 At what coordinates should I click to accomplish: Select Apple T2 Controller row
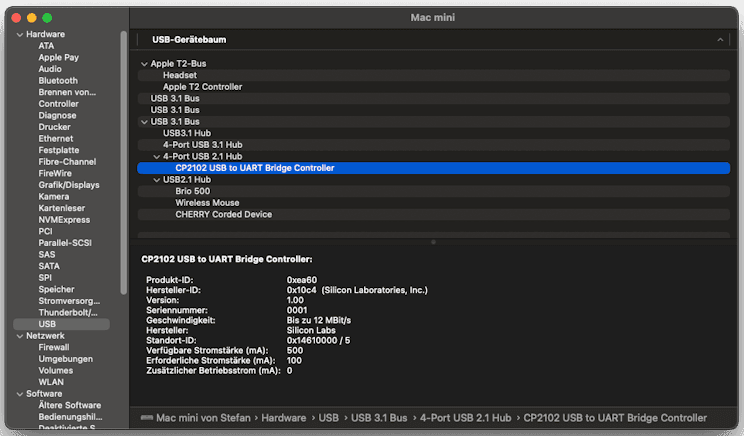click(434, 87)
